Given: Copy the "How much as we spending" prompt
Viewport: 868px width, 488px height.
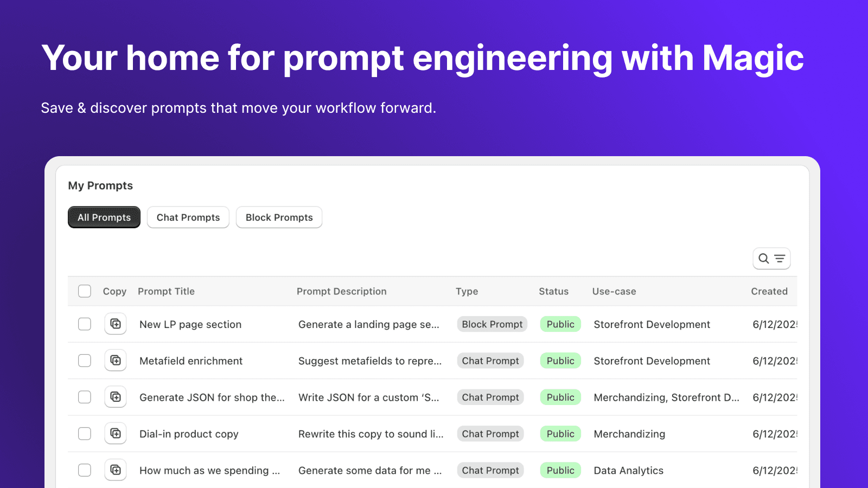Looking at the screenshot, I should pyautogui.click(x=115, y=470).
